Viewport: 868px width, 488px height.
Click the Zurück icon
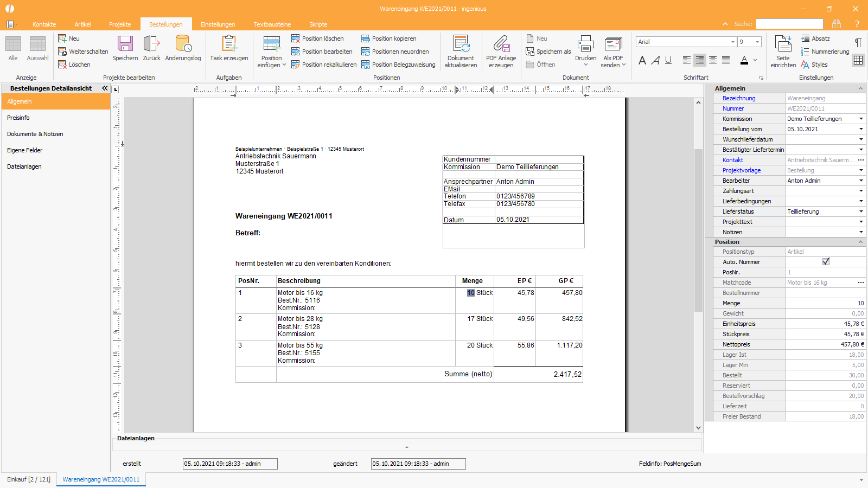151,44
